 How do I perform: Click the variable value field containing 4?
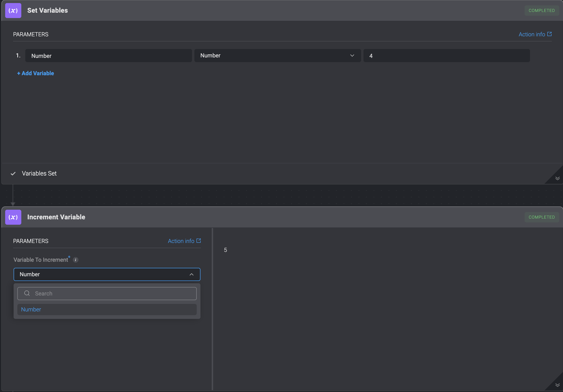pyautogui.click(x=446, y=56)
